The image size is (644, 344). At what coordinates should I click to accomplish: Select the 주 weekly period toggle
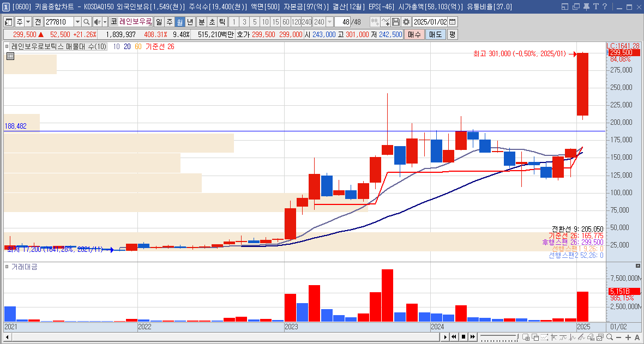(x=170, y=22)
